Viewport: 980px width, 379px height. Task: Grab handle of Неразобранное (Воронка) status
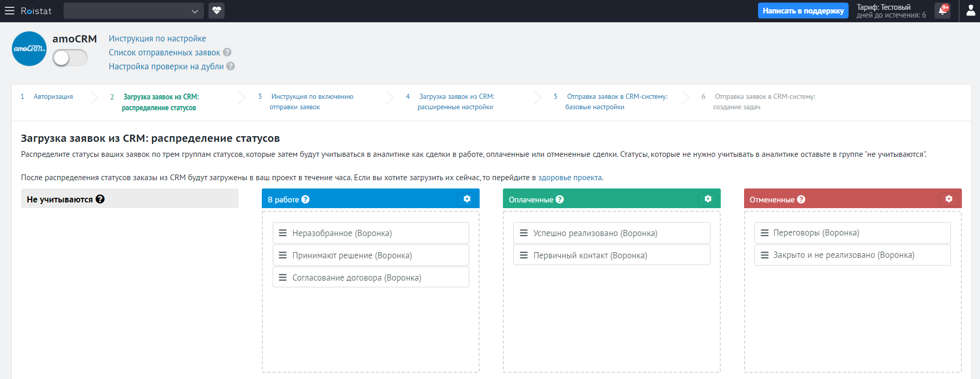283,233
